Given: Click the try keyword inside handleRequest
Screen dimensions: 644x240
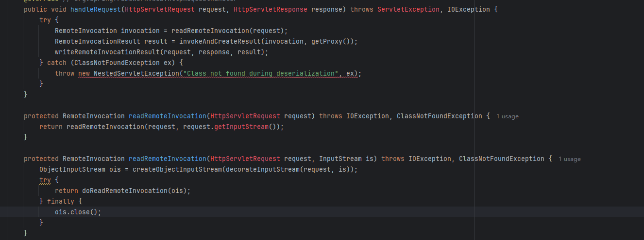Looking at the screenshot, I should pyautogui.click(x=45, y=20).
